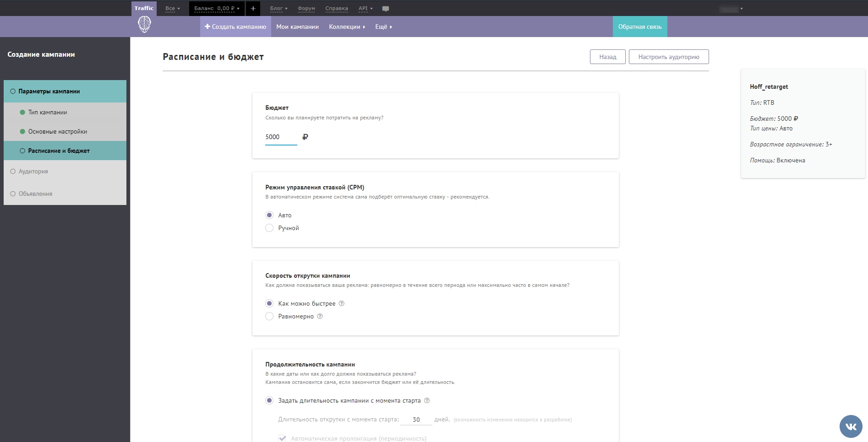Click the ruble sign beside budget field
The width and height of the screenshot is (868, 442).
pos(306,137)
